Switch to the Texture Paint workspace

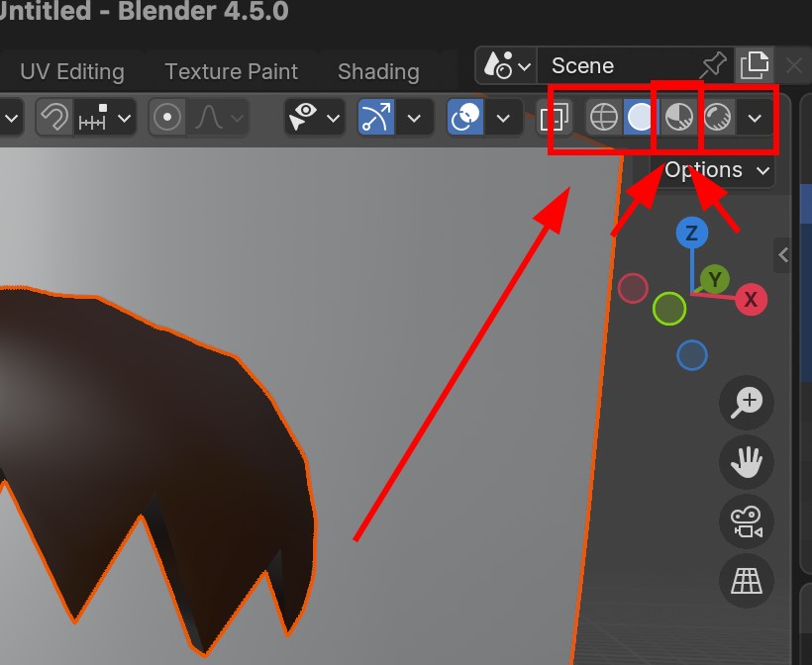coord(231,71)
